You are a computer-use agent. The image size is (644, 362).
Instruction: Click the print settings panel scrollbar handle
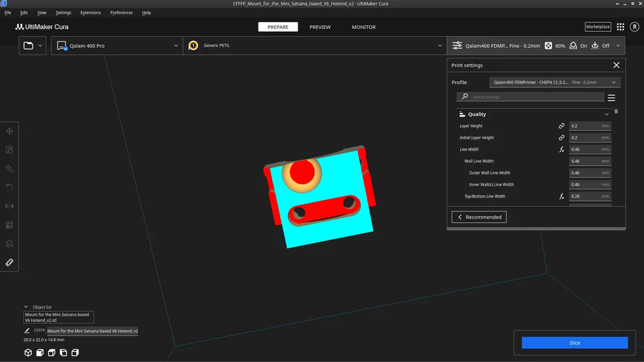click(616, 111)
